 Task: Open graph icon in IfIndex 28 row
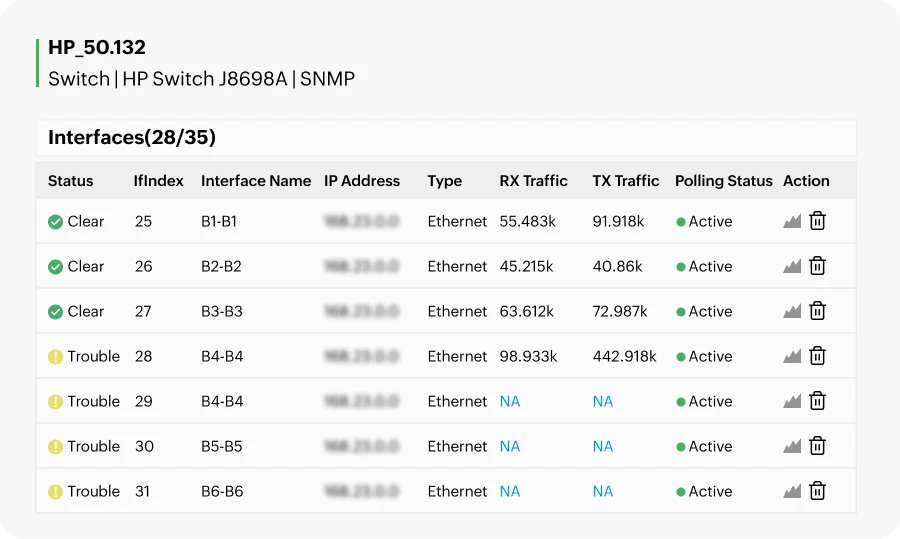(792, 356)
